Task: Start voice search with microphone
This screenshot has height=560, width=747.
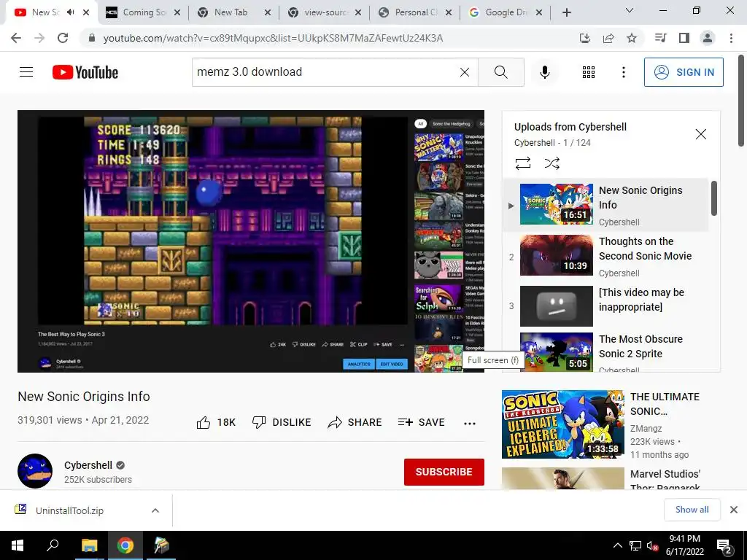Action: (544, 72)
